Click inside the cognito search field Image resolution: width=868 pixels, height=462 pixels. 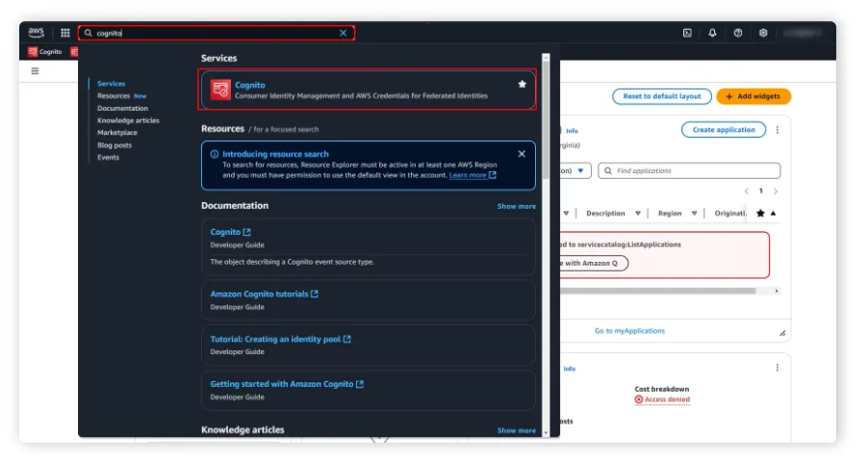216,34
